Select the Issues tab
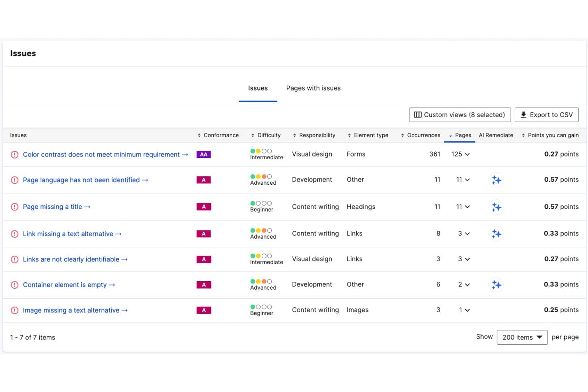The height and width of the screenshot is (392, 588). [258, 88]
